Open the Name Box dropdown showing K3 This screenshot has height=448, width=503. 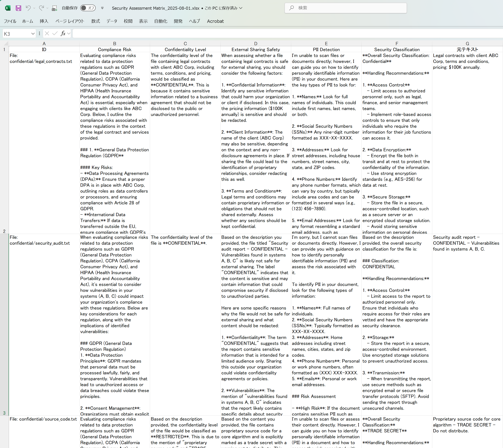coord(33,33)
